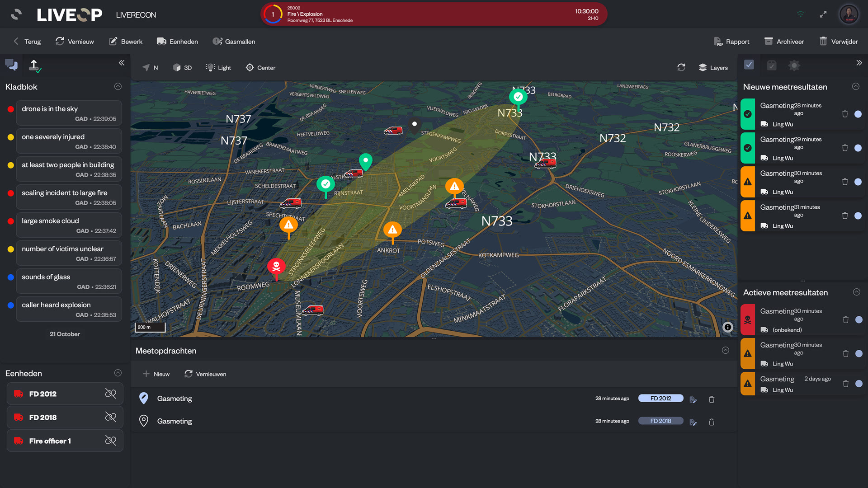Toggle visibility of Gasmeting 28 minutes ago
Viewport: 868px width, 488px height.
(858, 114)
